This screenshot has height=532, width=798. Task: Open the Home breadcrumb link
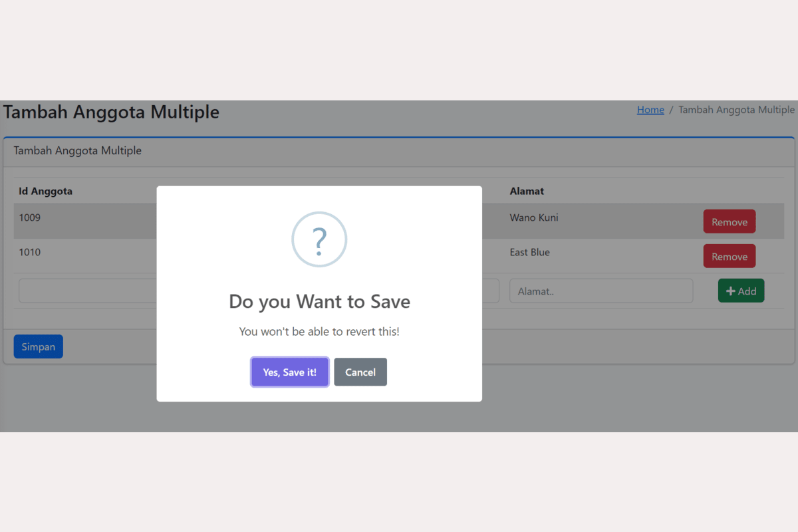[x=650, y=110]
